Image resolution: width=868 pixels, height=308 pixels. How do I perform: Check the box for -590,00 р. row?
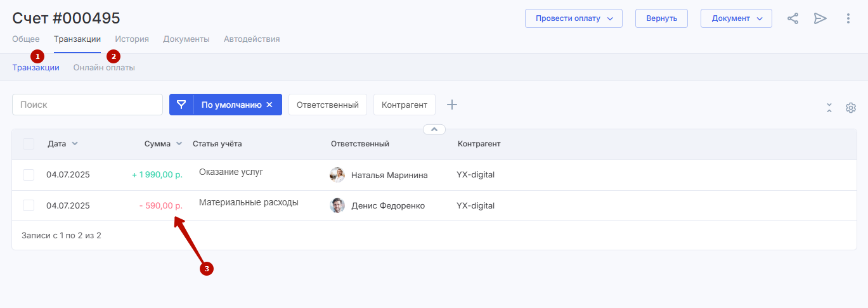(29, 205)
